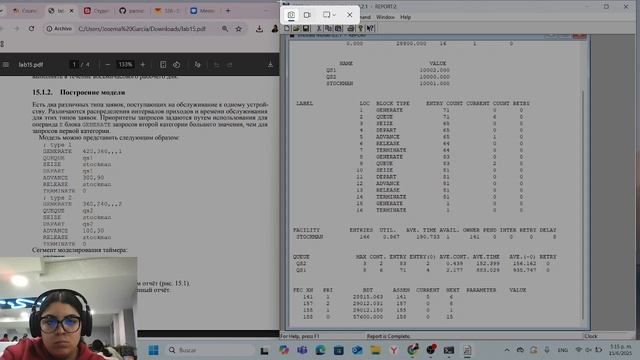The image size is (640, 360).
Task: Click the New file icon in the GPSS toolbar
Action: [287, 29]
